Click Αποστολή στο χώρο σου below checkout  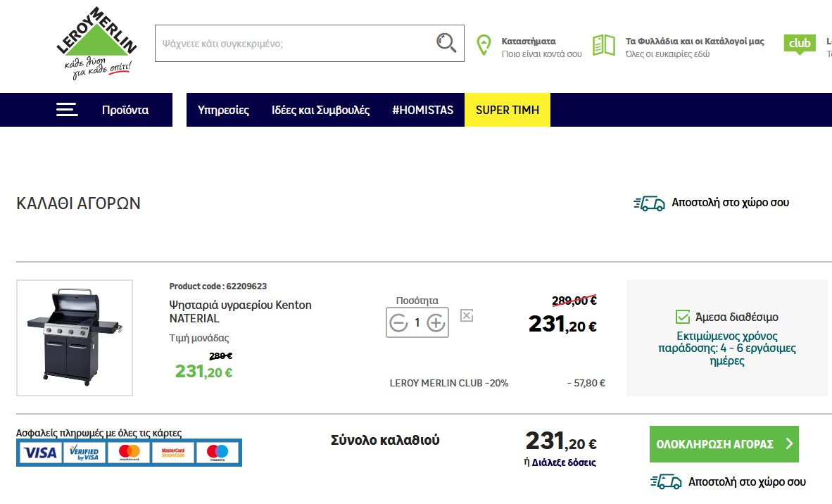click(x=747, y=481)
